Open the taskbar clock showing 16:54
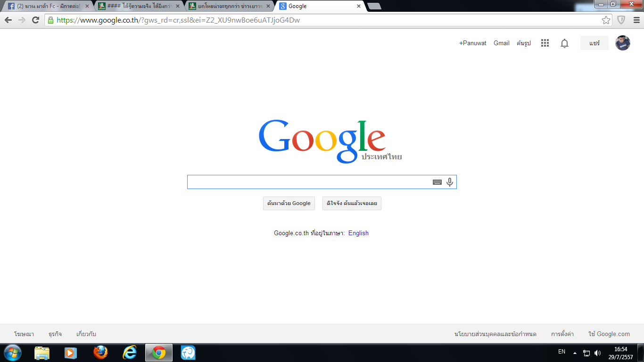Screen dimensions: 644x362 point(621,353)
